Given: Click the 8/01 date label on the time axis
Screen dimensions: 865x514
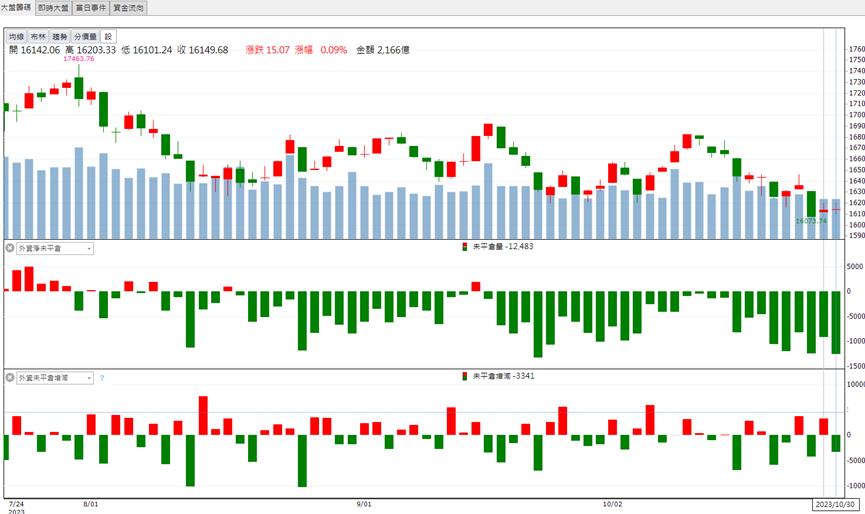Looking at the screenshot, I should [90, 504].
